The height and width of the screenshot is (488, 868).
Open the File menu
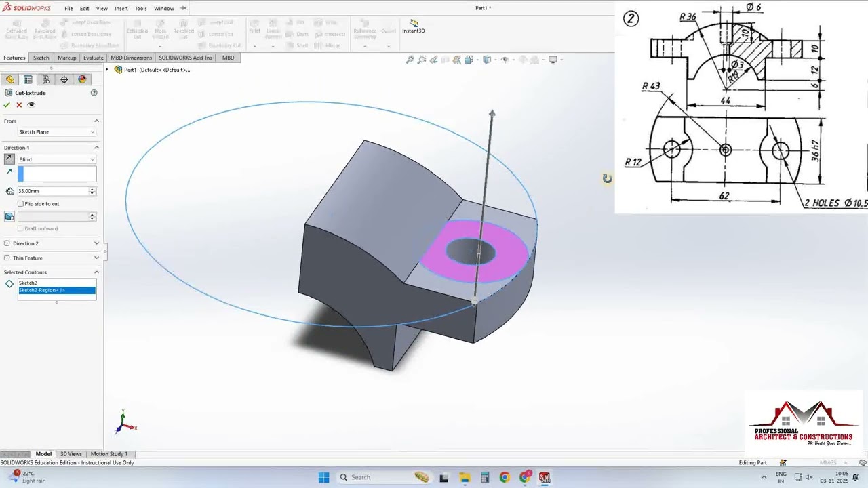pyautogui.click(x=68, y=9)
